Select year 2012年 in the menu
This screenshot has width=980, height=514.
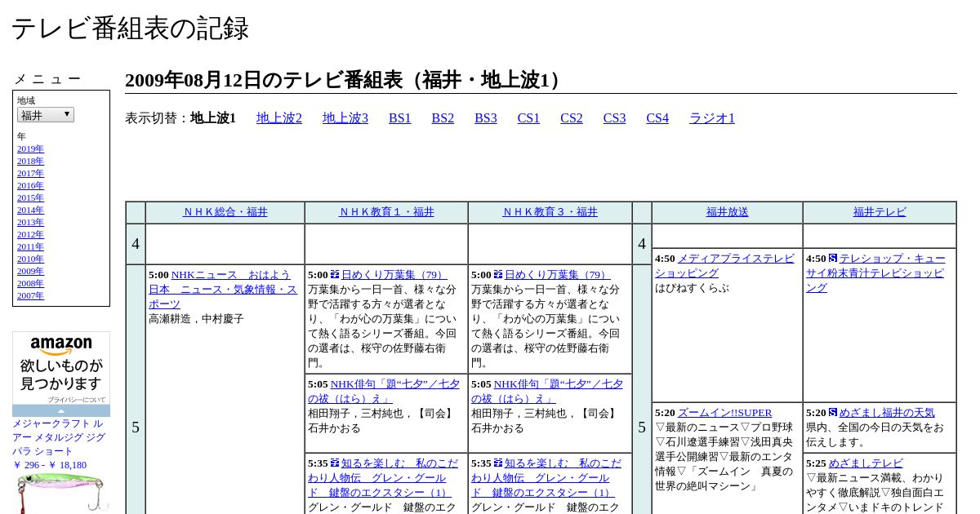tap(30, 235)
